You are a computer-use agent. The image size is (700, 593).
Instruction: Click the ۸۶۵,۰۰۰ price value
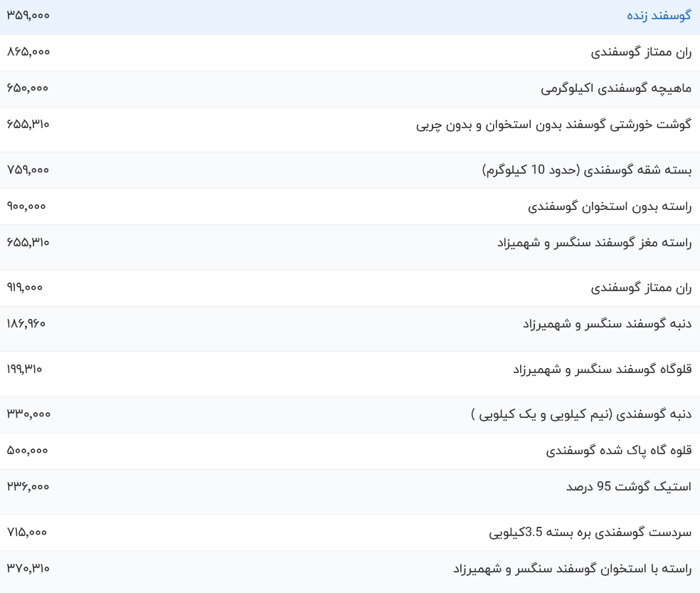click(26, 51)
